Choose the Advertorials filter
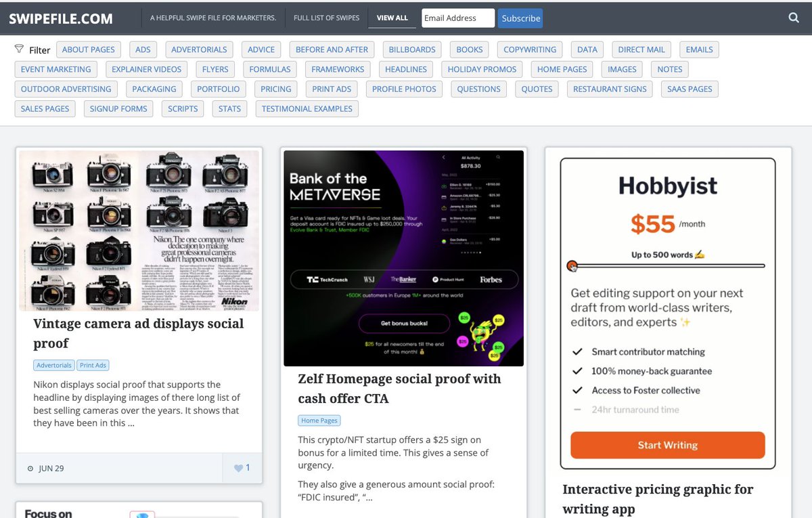812x518 pixels. [199, 49]
